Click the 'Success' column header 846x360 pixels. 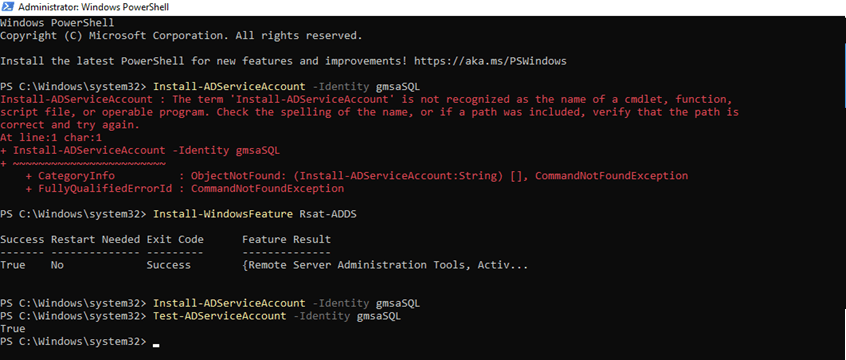(22, 240)
